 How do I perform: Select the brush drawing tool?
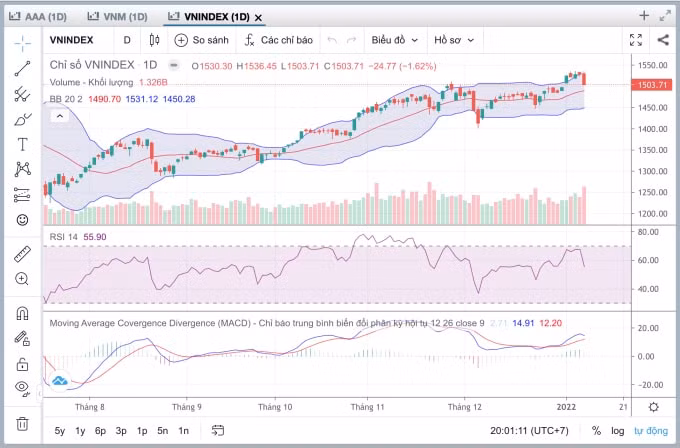(x=22, y=119)
